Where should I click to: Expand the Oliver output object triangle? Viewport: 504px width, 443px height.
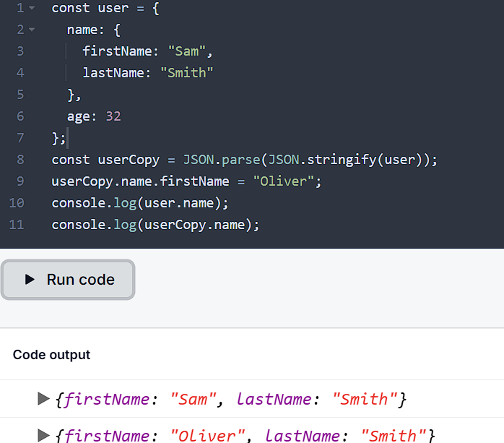(43, 435)
